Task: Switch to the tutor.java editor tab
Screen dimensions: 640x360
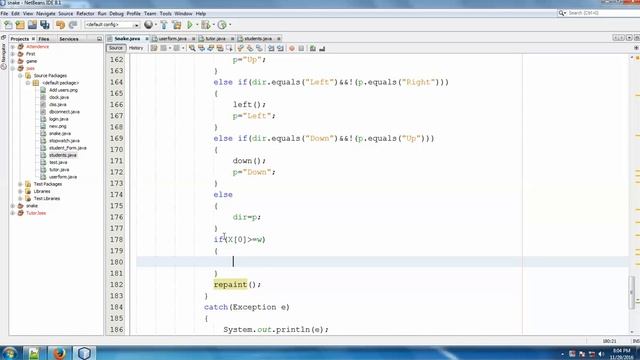Action: click(x=215, y=38)
